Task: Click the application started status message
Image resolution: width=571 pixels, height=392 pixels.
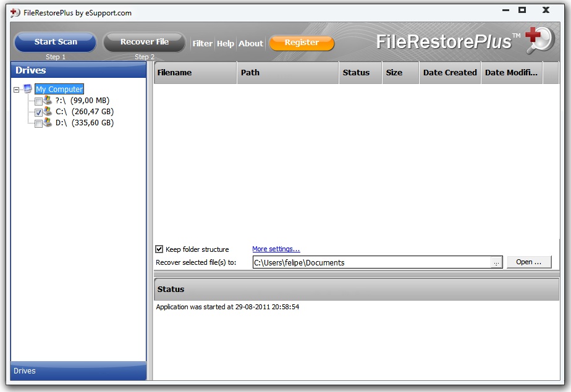Action: coord(227,307)
